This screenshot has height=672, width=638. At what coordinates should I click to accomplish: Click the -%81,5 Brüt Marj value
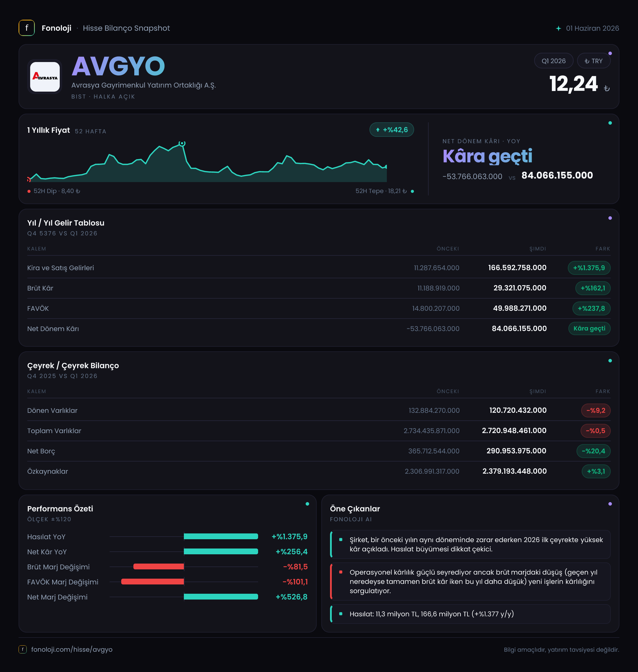point(295,567)
